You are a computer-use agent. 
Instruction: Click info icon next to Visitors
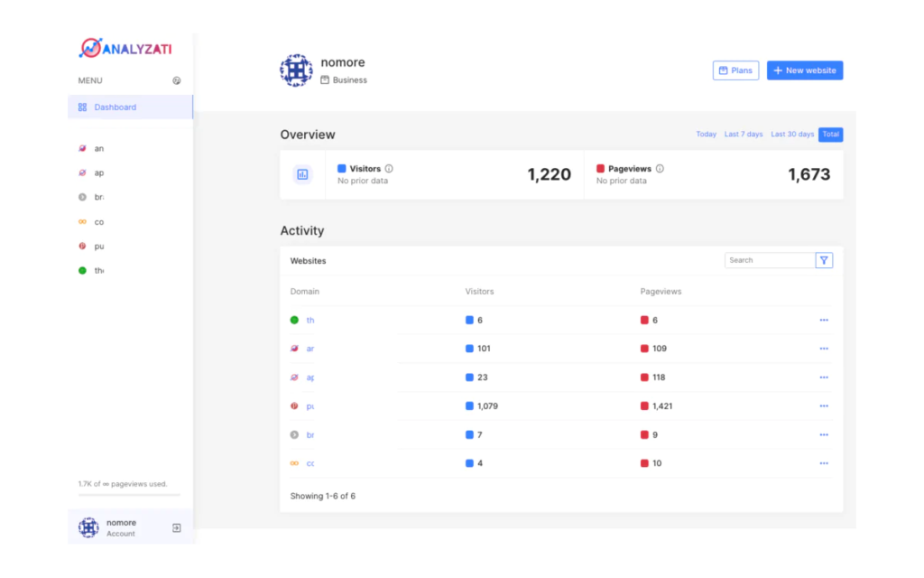[x=389, y=169]
